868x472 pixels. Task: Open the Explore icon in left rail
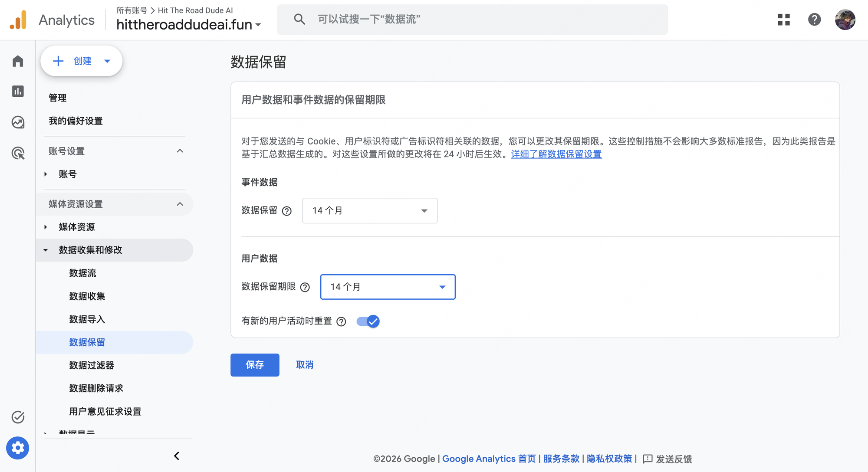pos(18,122)
